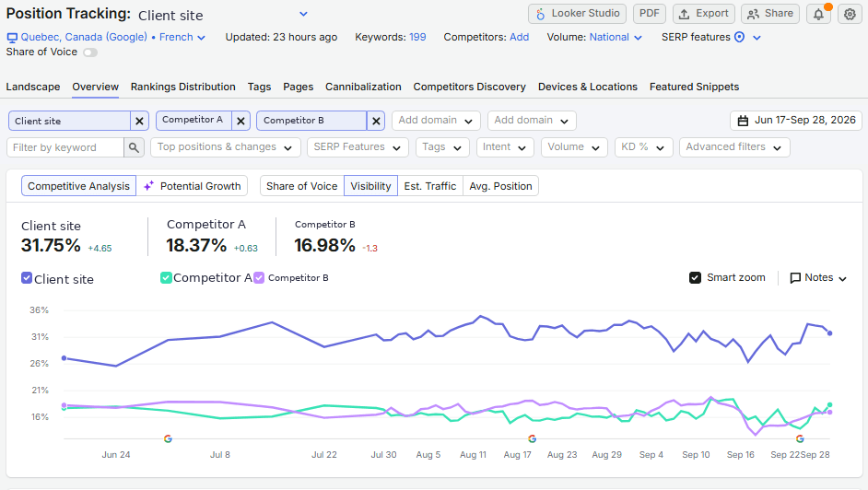
Task: Expand the French language location dropdown
Action: 182,37
